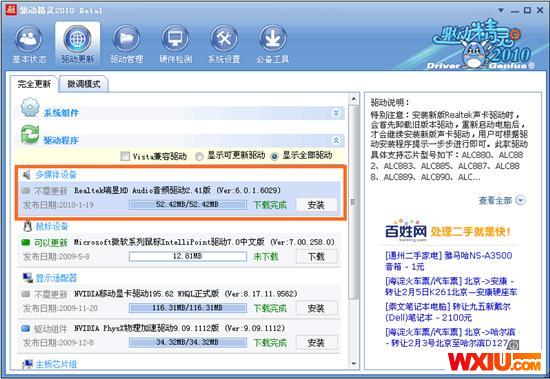The height and width of the screenshot is (379, 550).
Task: Click the gray 不需更新 icon on NVIDIA 195.62 row
Action: 26,294
